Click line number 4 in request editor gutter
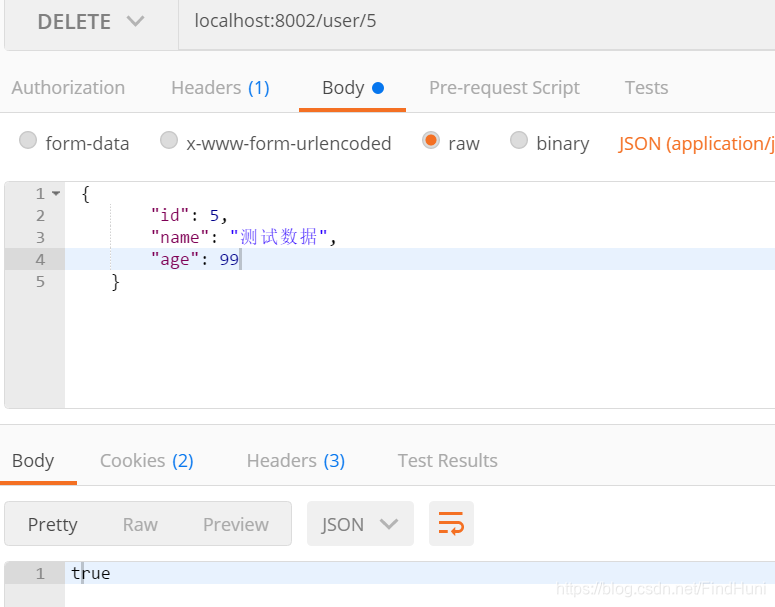The height and width of the screenshot is (607, 775). [x=40, y=260]
